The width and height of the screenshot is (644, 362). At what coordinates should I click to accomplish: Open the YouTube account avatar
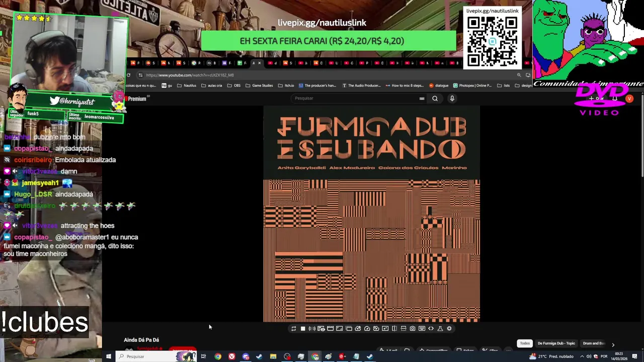click(x=629, y=99)
